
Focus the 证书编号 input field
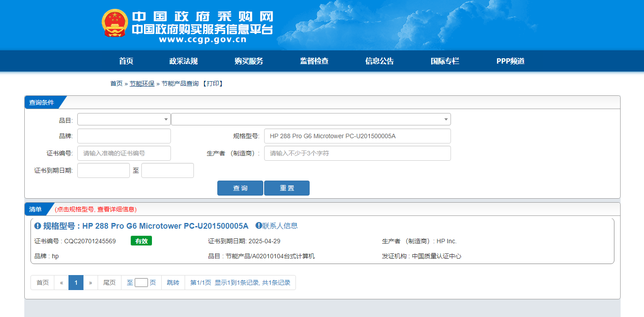coord(124,153)
